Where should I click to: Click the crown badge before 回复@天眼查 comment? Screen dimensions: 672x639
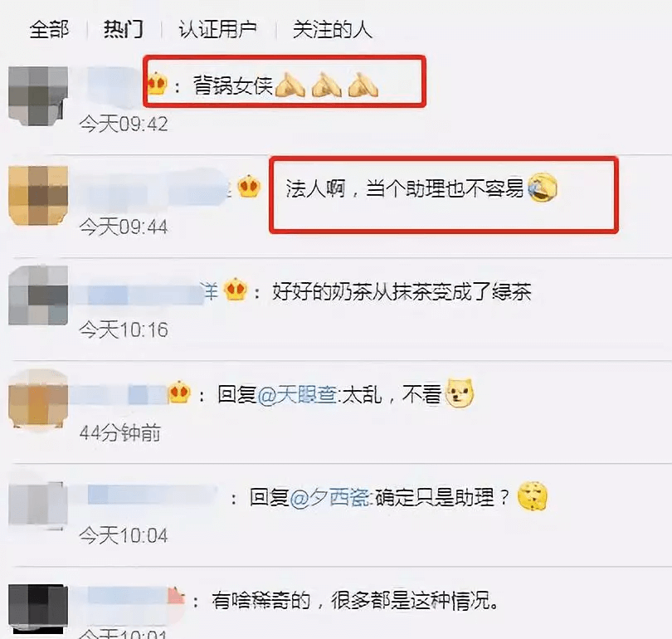(178, 393)
